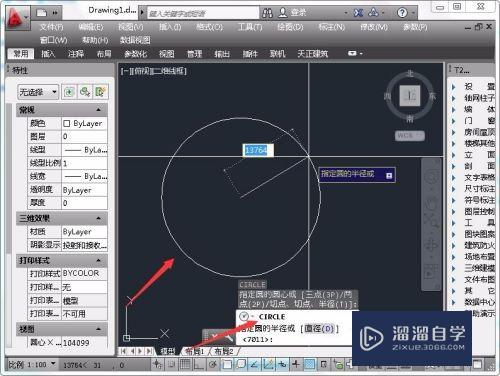This screenshot has height=376, width=500.
Task: Open the 编辑(E) menu
Action: (91, 27)
